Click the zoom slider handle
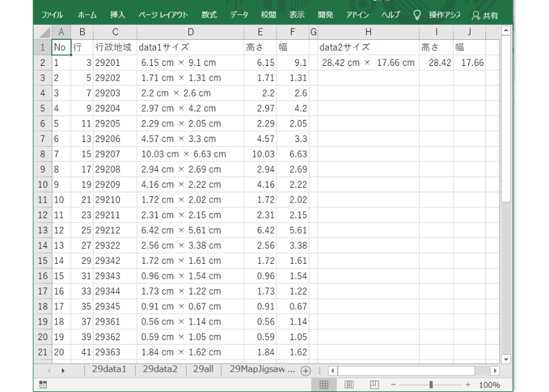549x392 pixels. coord(431,385)
